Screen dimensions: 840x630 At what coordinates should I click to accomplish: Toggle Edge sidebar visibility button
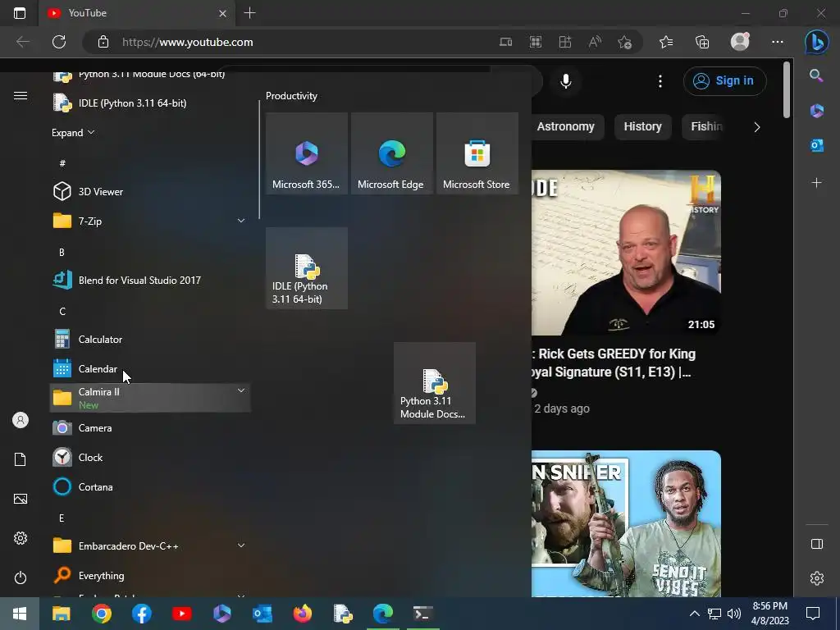816,544
